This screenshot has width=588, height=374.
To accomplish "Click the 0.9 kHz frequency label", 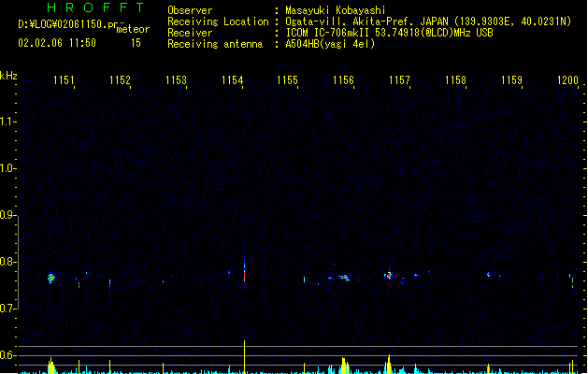I will 7,215.
